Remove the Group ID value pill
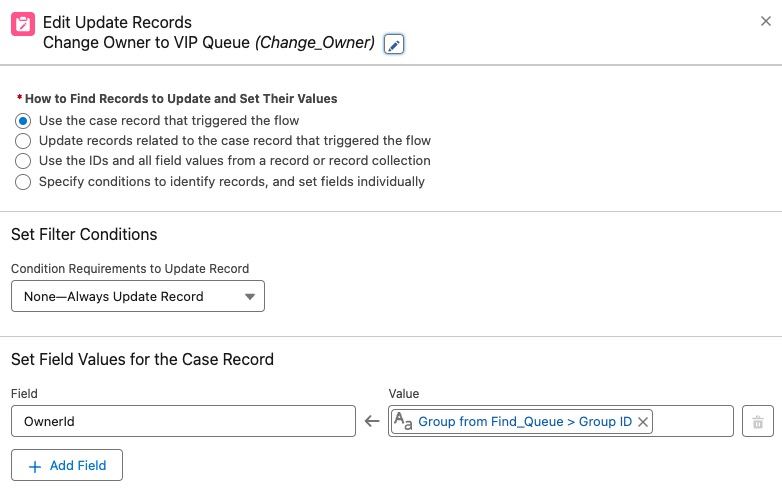 click(x=643, y=422)
